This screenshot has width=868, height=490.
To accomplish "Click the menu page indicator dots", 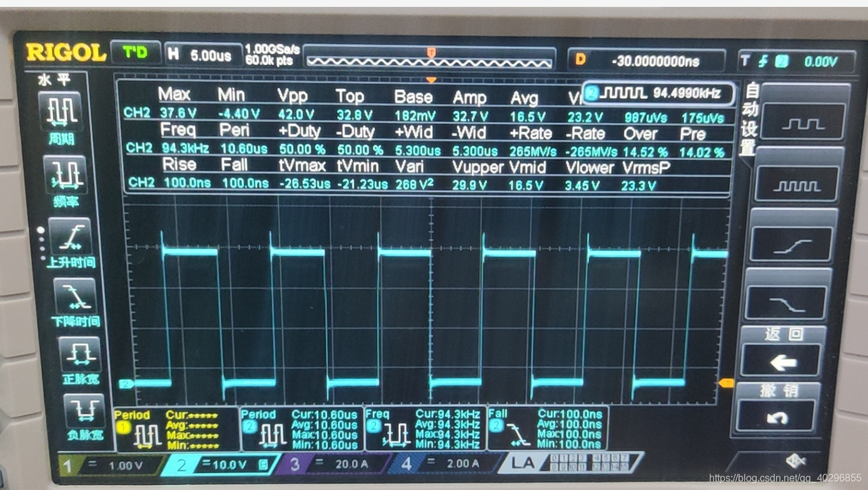I will (41, 244).
